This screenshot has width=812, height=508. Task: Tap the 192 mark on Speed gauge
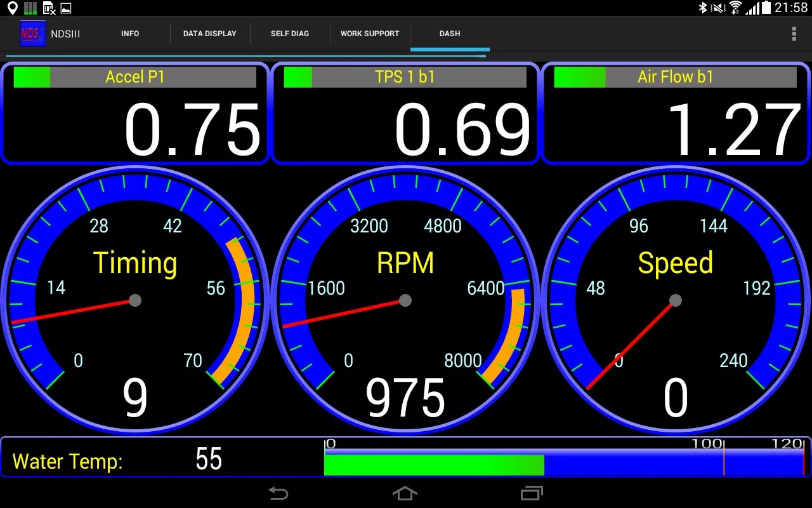tap(757, 288)
